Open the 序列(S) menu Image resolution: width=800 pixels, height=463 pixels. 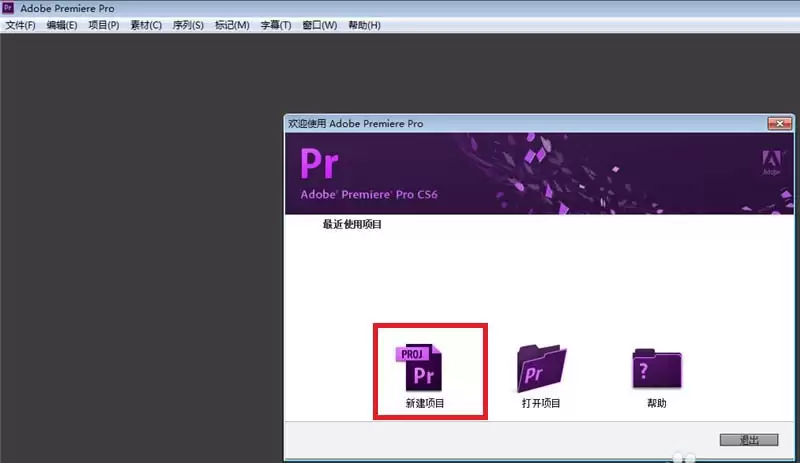pos(188,25)
